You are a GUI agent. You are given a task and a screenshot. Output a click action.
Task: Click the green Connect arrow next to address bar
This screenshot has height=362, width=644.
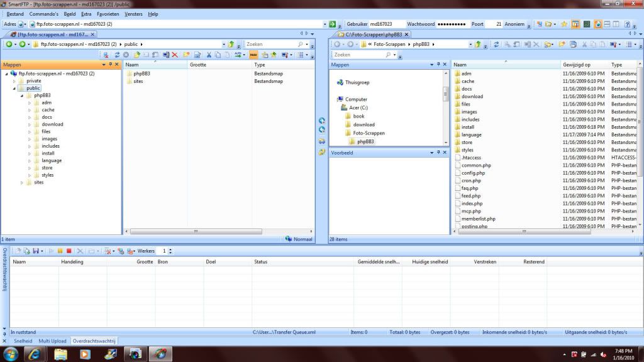(332, 25)
